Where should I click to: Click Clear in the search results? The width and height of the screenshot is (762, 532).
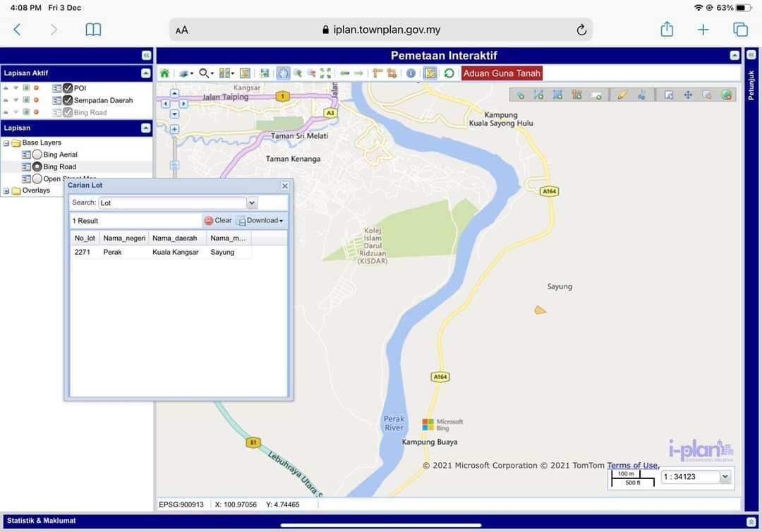(218, 221)
